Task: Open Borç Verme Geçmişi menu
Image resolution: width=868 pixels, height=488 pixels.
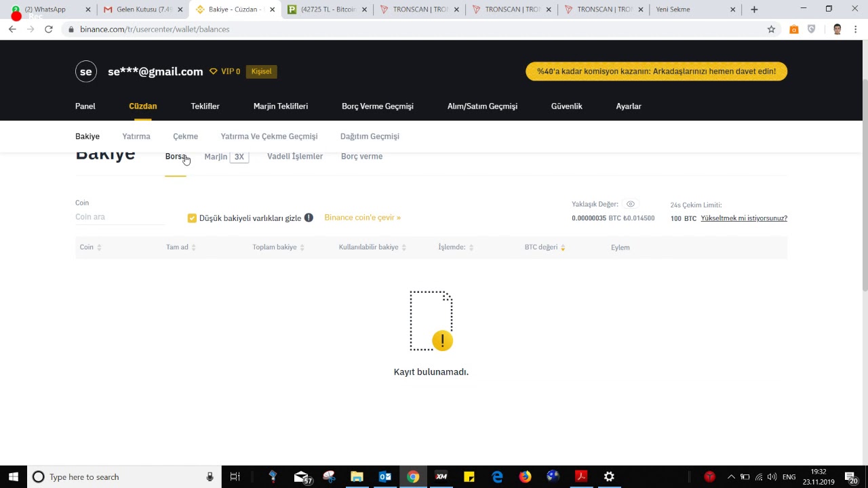Action: 378,106
